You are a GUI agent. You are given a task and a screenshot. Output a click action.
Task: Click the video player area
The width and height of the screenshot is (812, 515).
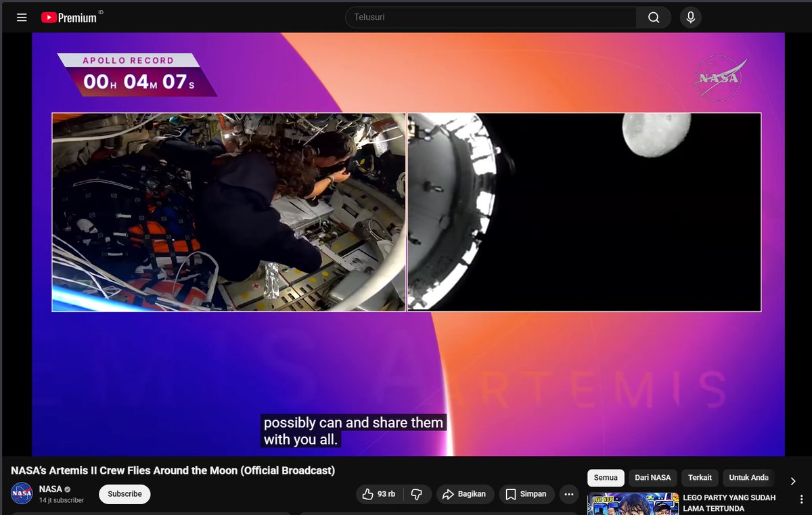coord(408,244)
